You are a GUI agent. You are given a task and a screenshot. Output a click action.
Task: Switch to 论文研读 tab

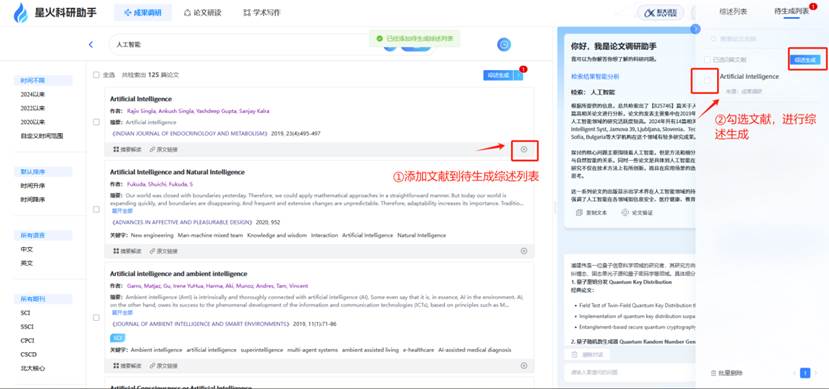pyautogui.click(x=203, y=13)
